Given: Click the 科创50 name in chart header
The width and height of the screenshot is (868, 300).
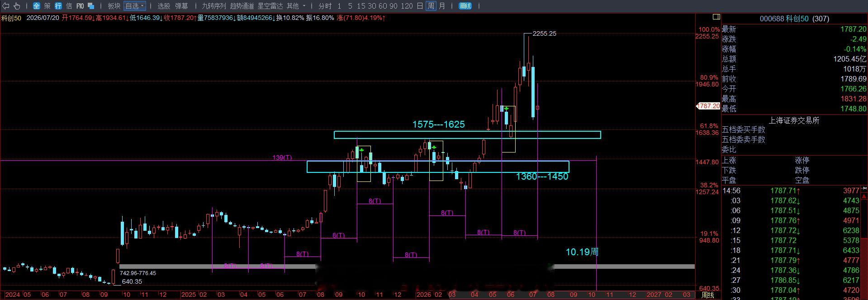Looking at the screenshot, I should [11, 18].
